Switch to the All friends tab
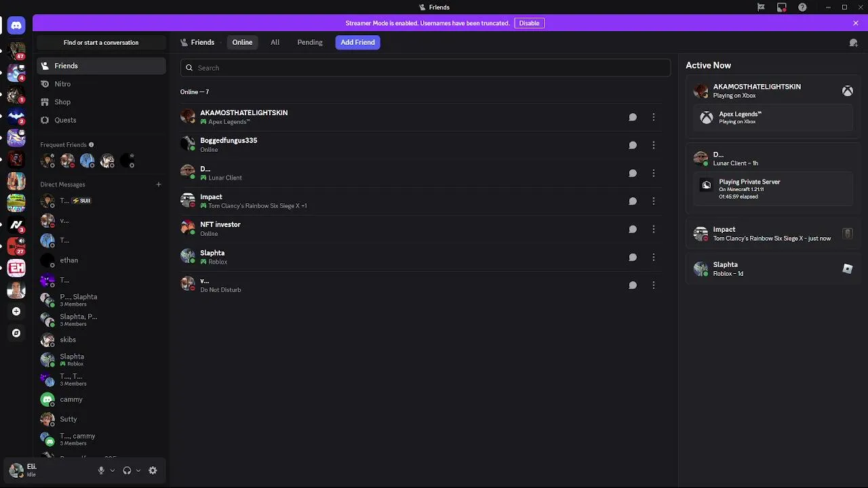Image resolution: width=868 pixels, height=488 pixels. pos(275,42)
